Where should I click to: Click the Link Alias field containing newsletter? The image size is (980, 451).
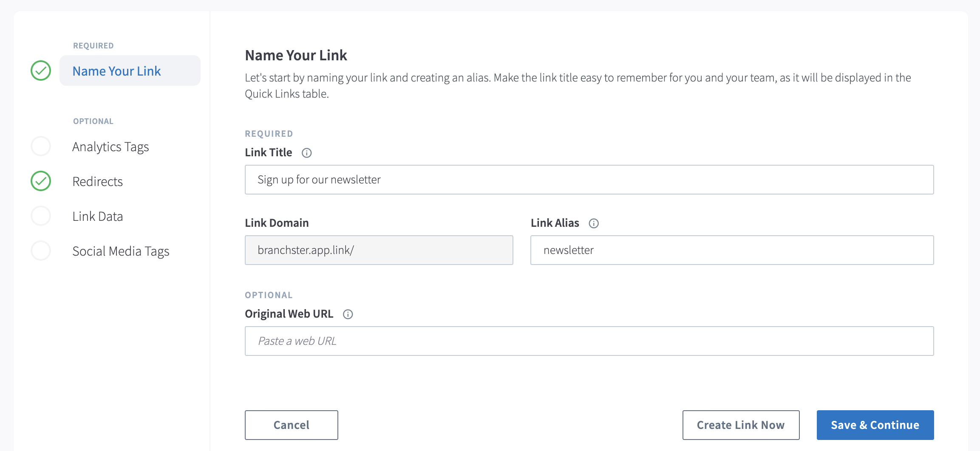pyautogui.click(x=732, y=250)
